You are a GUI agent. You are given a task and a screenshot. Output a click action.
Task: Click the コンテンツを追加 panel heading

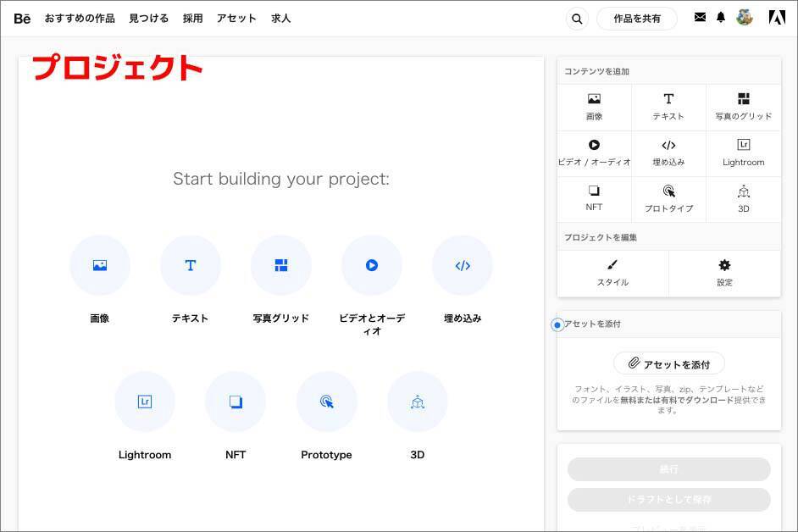click(x=596, y=71)
